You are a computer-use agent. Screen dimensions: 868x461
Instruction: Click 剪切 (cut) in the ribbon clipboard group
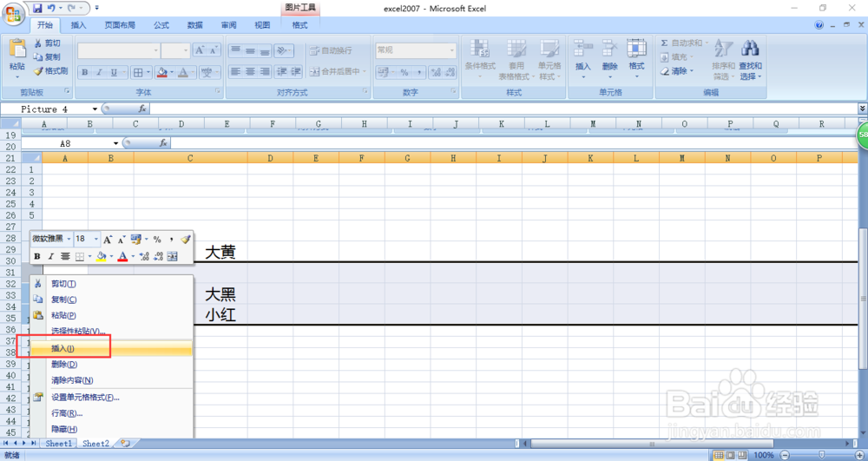(47, 43)
